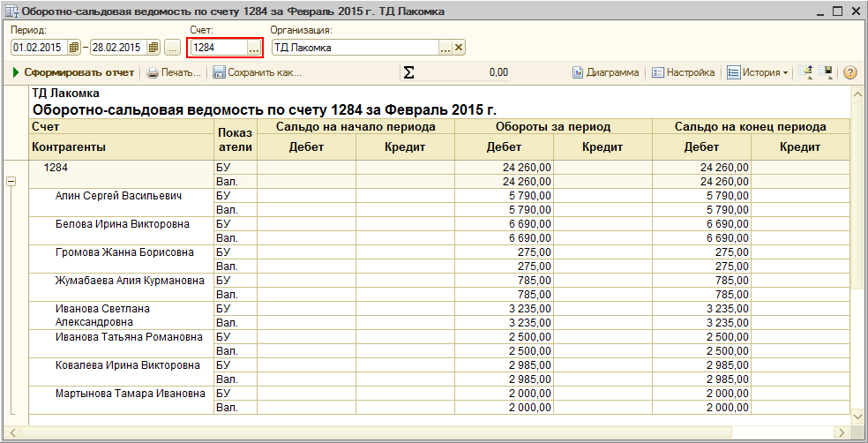The width and height of the screenshot is (868, 443).
Task: Click the help question mark icon
Action: coord(850,72)
